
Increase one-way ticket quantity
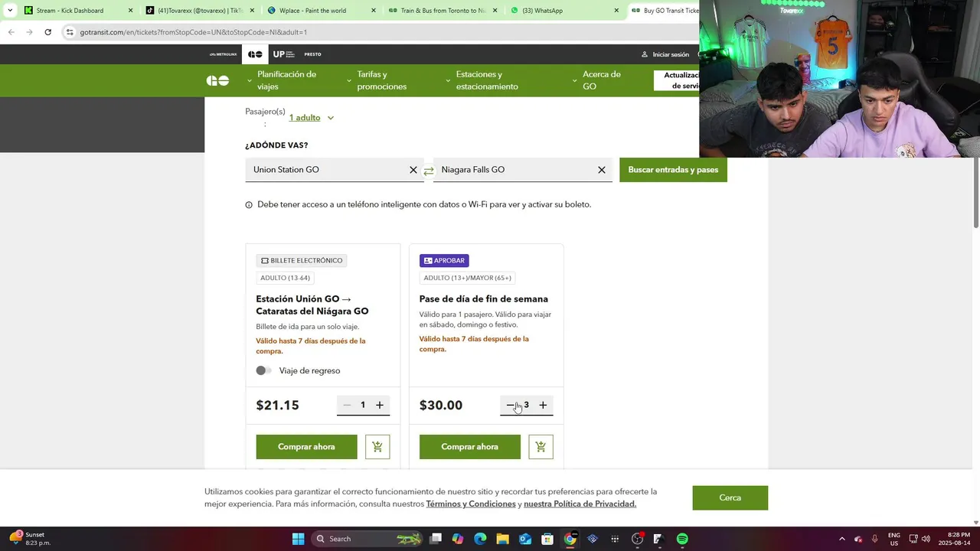point(380,405)
